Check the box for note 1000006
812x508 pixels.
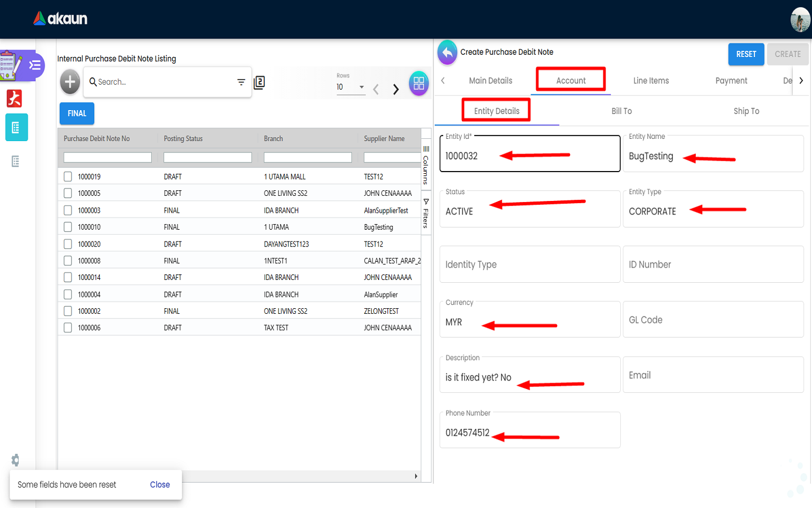pyautogui.click(x=68, y=328)
